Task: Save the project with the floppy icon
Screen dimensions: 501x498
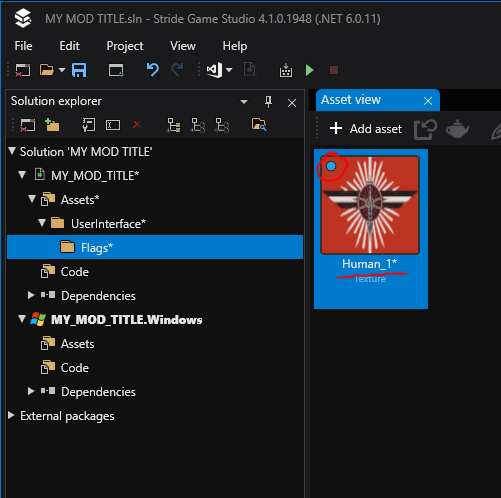Action: click(79, 70)
